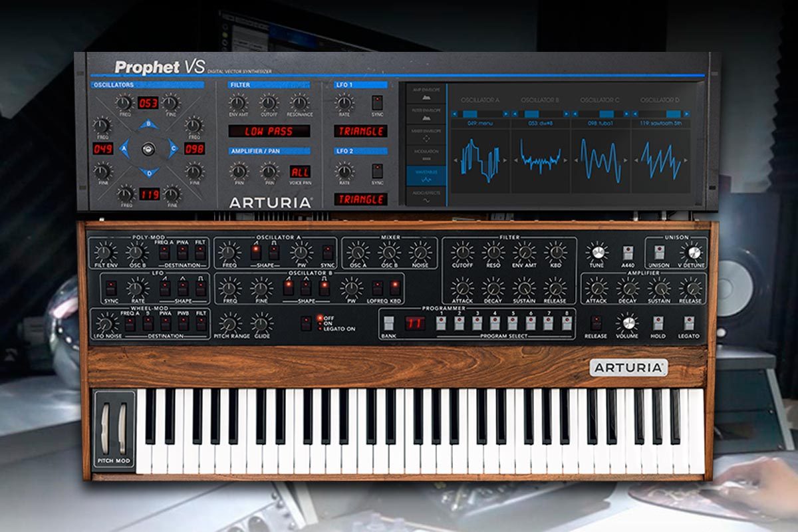Toggle LFO 2 Sync switch
Image resolution: width=798 pixels, height=532 pixels.
point(377,170)
